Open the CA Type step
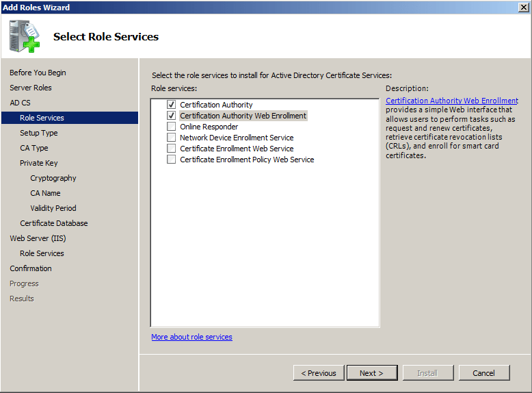The height and width of the screenshot is (393, 532). click(34, 148)
